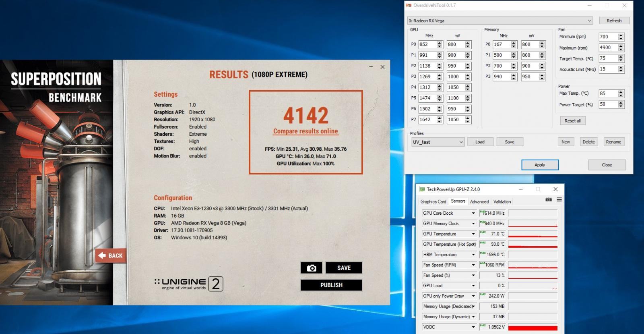This screenshot has height=334, width=644.
Task: Open the GPU Memory Clock sensor dropdown
Action: coord(473,224)
